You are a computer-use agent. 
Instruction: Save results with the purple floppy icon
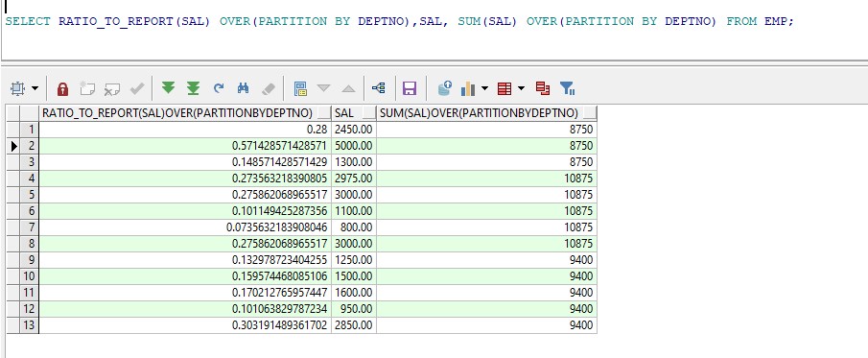pos(410,88)
